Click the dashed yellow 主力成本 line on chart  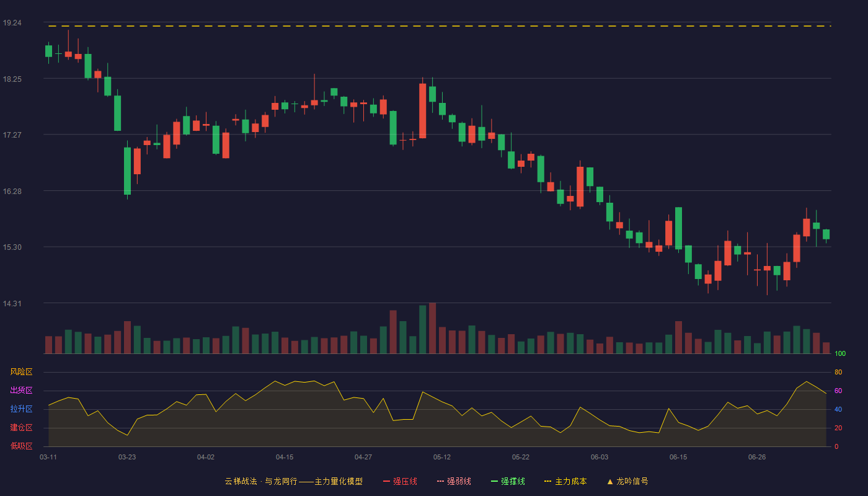pyautogui.click(x=440, y=26)
